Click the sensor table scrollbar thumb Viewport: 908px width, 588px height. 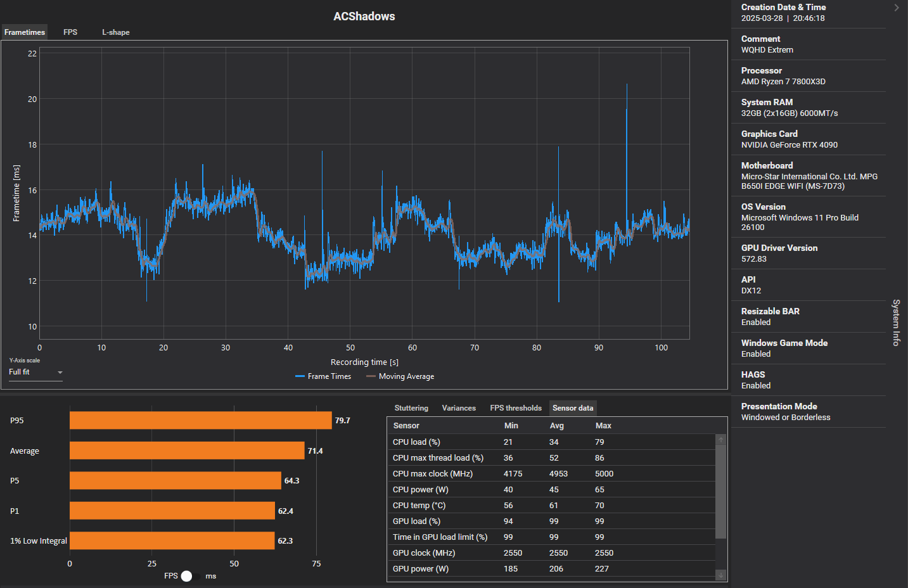tap(720, 491)
